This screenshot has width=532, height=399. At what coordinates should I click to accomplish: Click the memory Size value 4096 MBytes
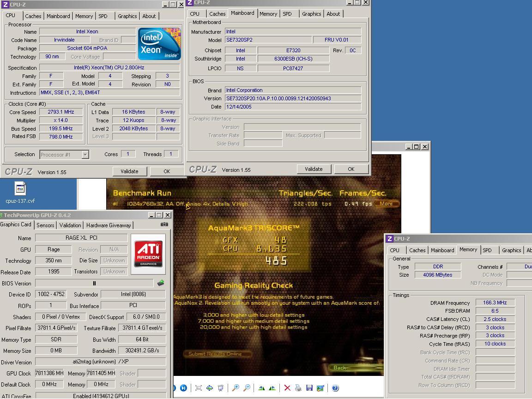[438, 275]
